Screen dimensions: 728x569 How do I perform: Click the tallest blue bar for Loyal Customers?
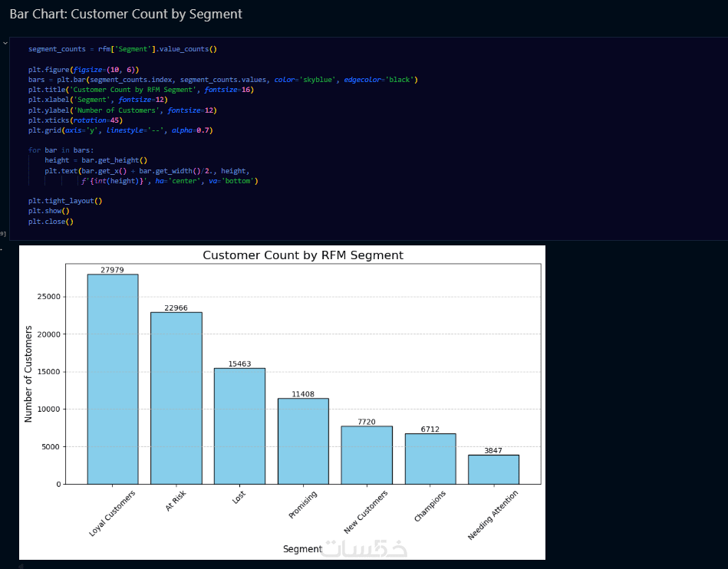click(113, 379)
